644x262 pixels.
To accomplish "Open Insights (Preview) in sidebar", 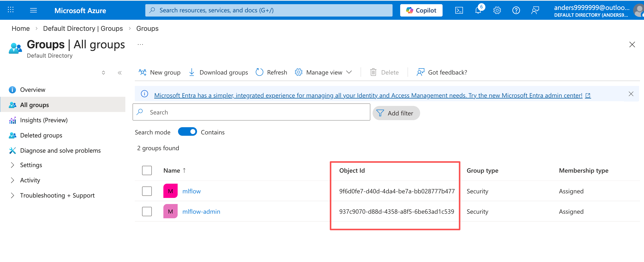I will pos(44,120).
